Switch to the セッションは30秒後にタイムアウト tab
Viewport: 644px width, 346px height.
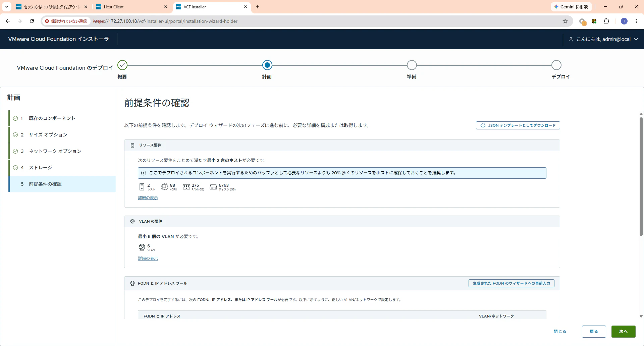point(52,7)
